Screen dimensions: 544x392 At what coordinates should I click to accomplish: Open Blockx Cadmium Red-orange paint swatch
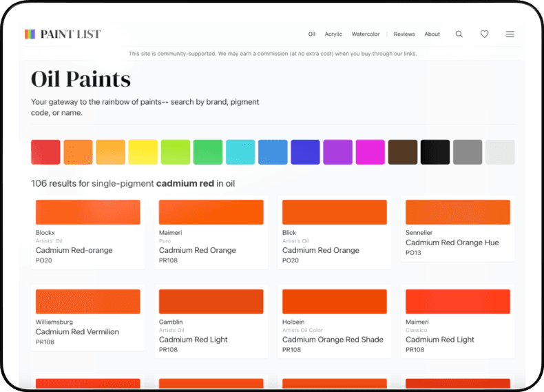pyautogui.click(x=87, y=212)
